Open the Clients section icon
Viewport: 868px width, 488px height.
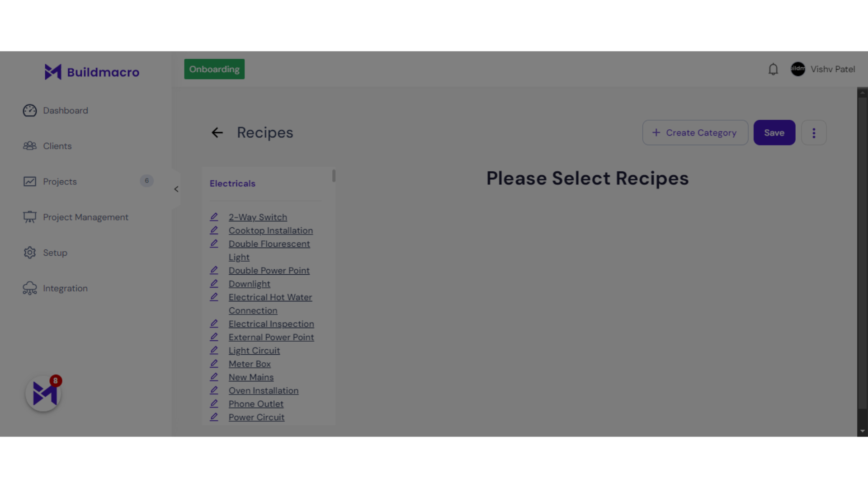pos(29,145)
